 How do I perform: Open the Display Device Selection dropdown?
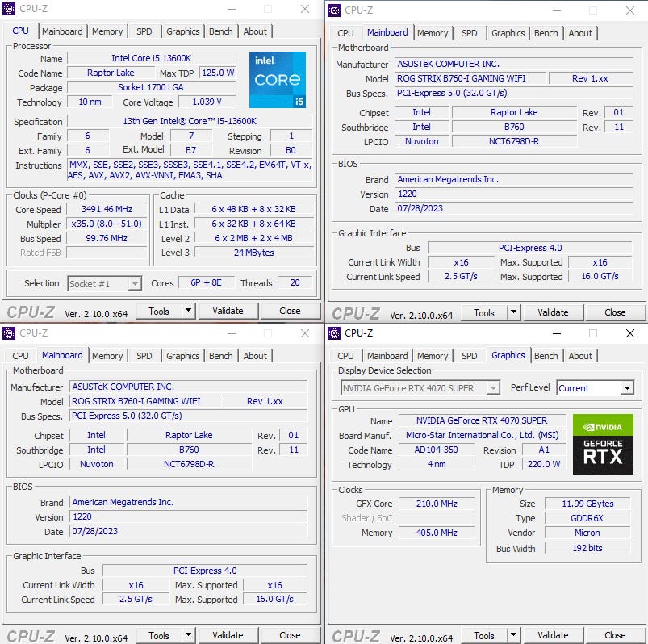420,387
